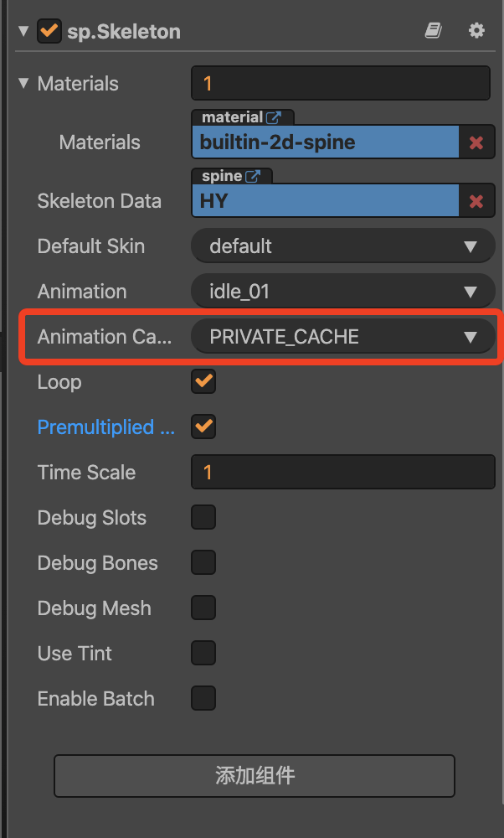This screenshot has width=504, height=838.
Task: Uncheck the Premultiplied Alpha option
Action: pyautogui.click(x=203, y=427)
